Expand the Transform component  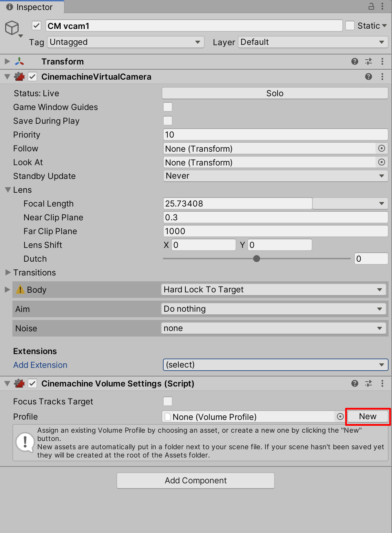pyautogui.click(x=7, y=61)
